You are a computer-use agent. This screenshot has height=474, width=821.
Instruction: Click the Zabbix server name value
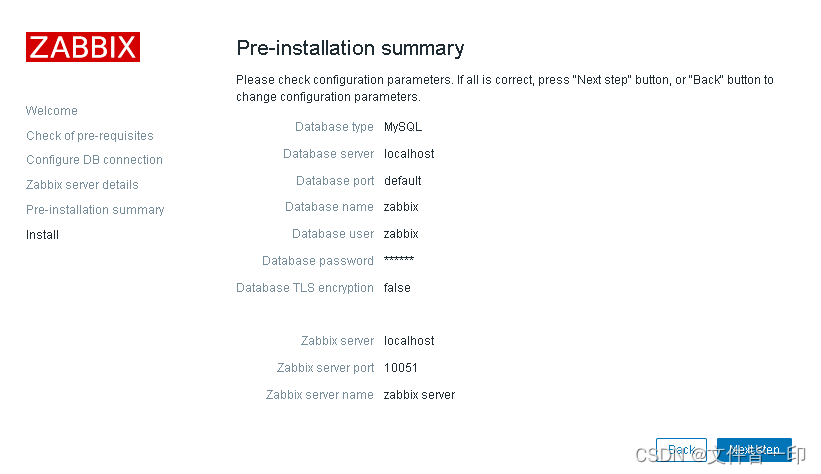click(x=419, y=394)
